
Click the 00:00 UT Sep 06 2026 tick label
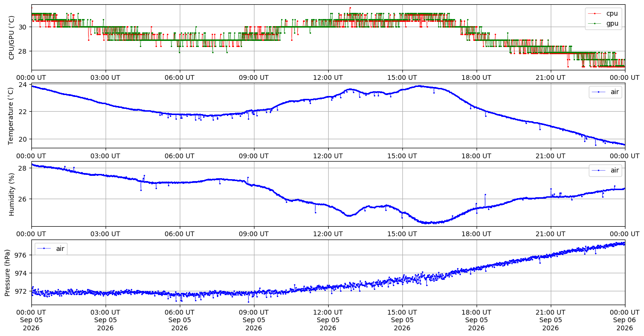pos(624,320)
